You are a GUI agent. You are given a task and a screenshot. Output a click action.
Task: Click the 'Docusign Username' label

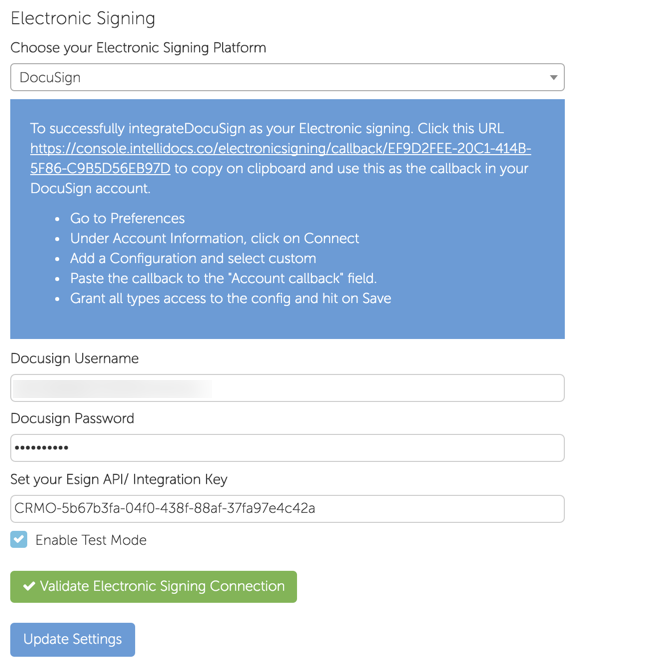74,358
